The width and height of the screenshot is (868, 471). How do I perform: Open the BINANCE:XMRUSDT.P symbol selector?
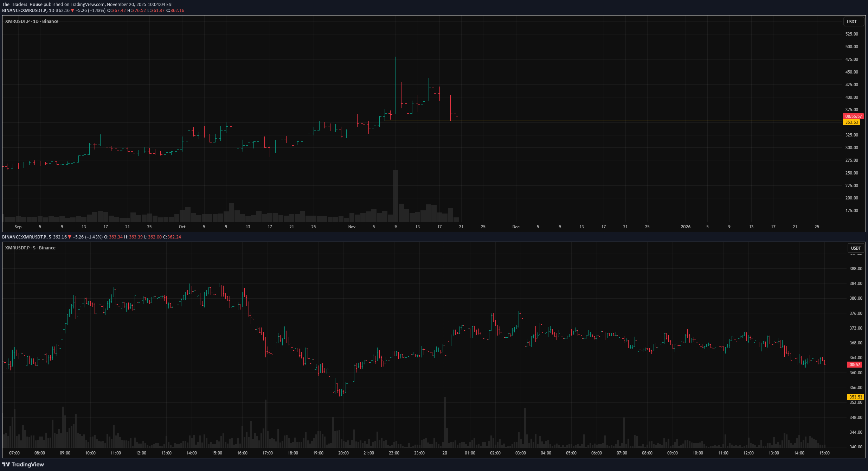click(x=25, y=10)
